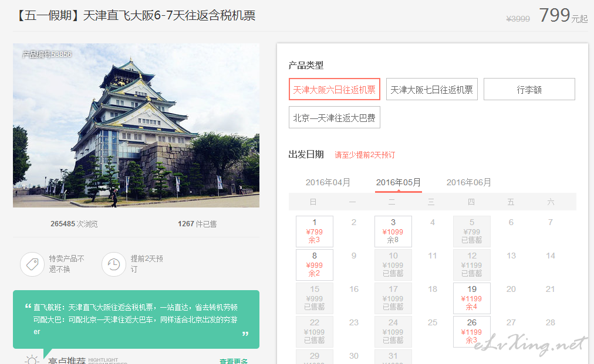Click date 25 in the May calendar
This screenshot has height=364, width=594.
432,322
